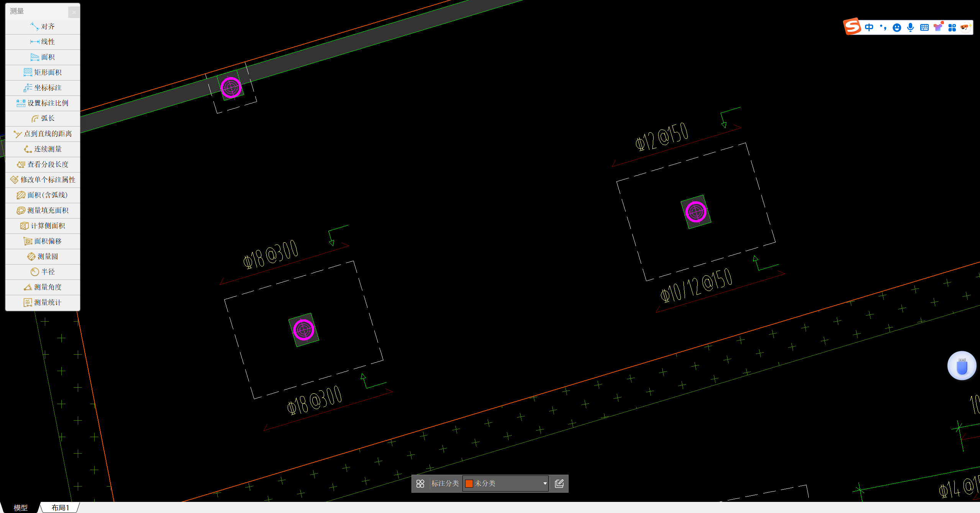
Task: Click the four-circles icon before 标注分类
Action: tap(420, 483)
